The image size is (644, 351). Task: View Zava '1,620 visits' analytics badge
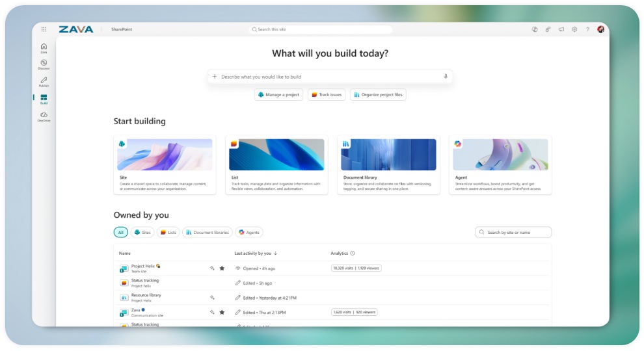(x=354, y=312)
